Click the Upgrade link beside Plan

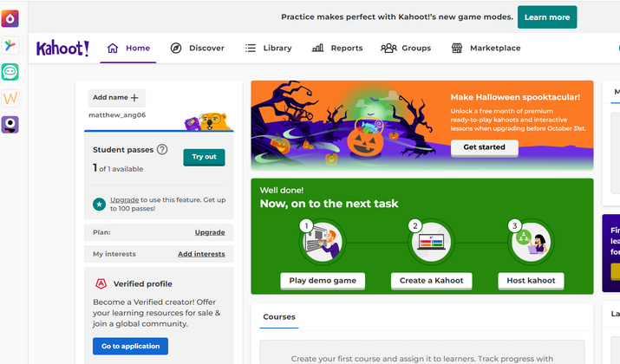pyautogui.click(x=210, y=232)
